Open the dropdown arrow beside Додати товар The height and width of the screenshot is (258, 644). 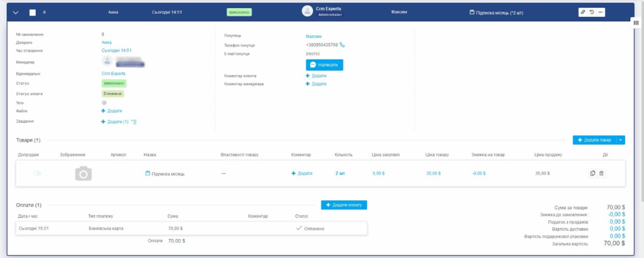[x=621, y=140]
